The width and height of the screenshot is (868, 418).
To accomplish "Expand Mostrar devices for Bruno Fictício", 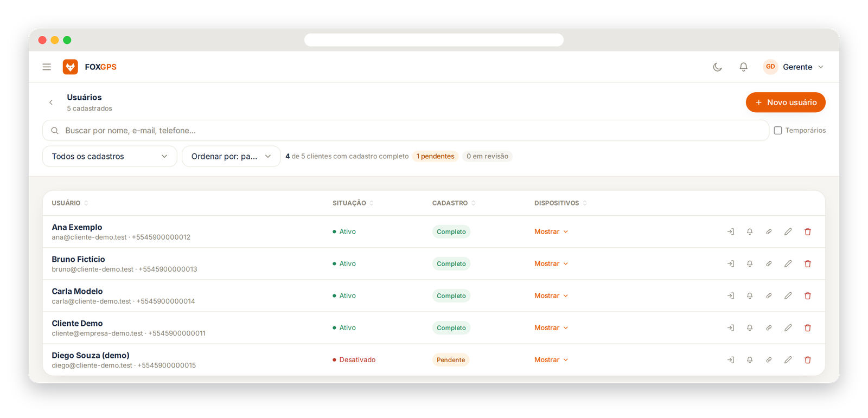I will pyautogui.click(x=551, y=264).
